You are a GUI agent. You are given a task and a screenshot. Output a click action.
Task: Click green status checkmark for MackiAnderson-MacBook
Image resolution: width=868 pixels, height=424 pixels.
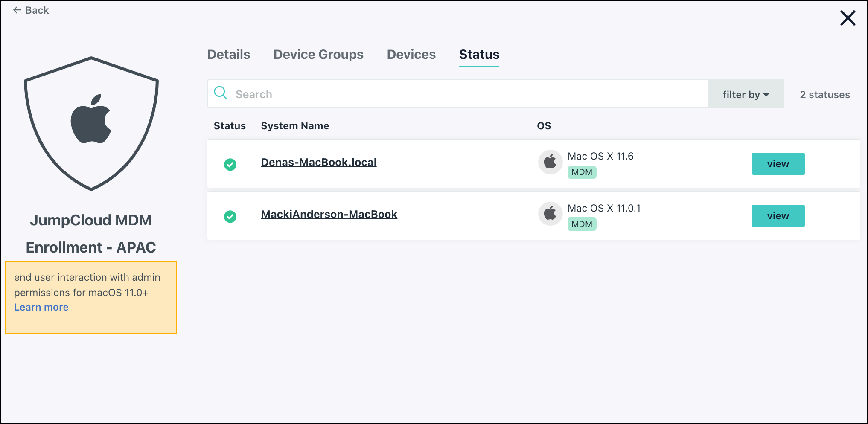[230, 216]
